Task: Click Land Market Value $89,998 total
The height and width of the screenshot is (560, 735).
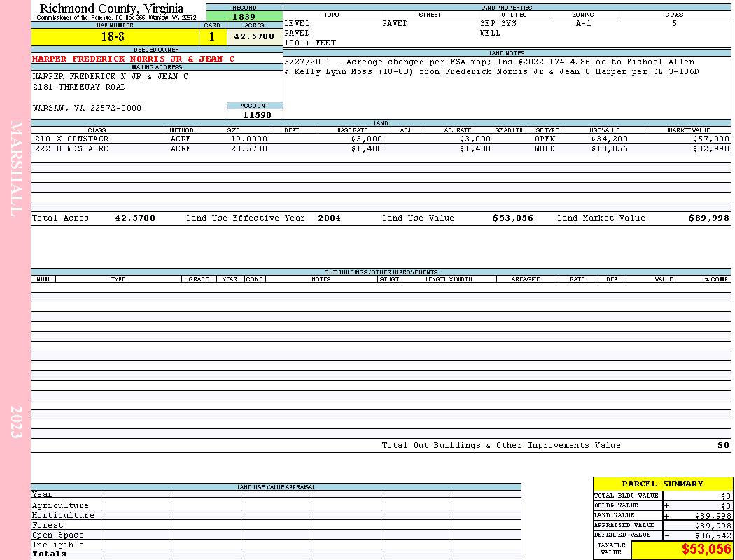Action: tap(708, 218)
